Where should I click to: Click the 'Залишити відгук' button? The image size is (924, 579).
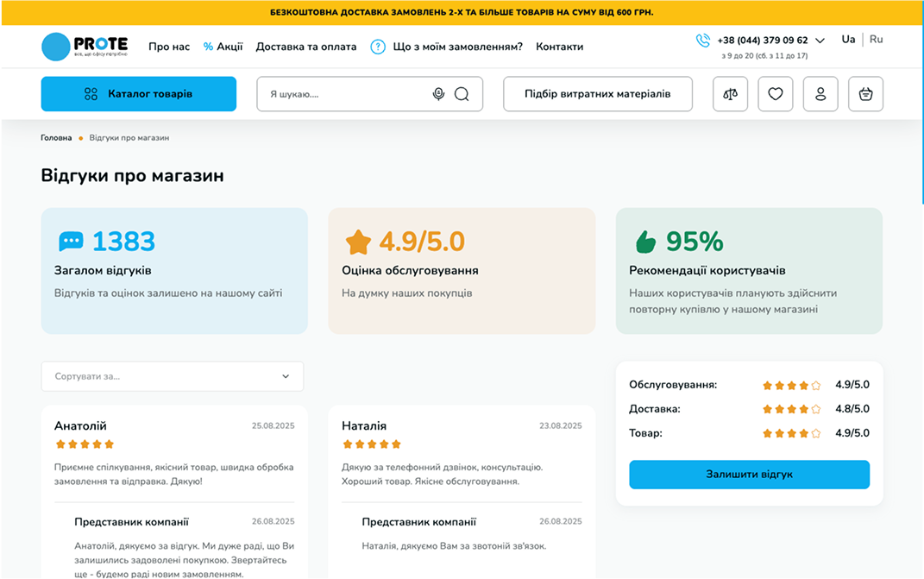pyautogui.click(x=749, y=475)
